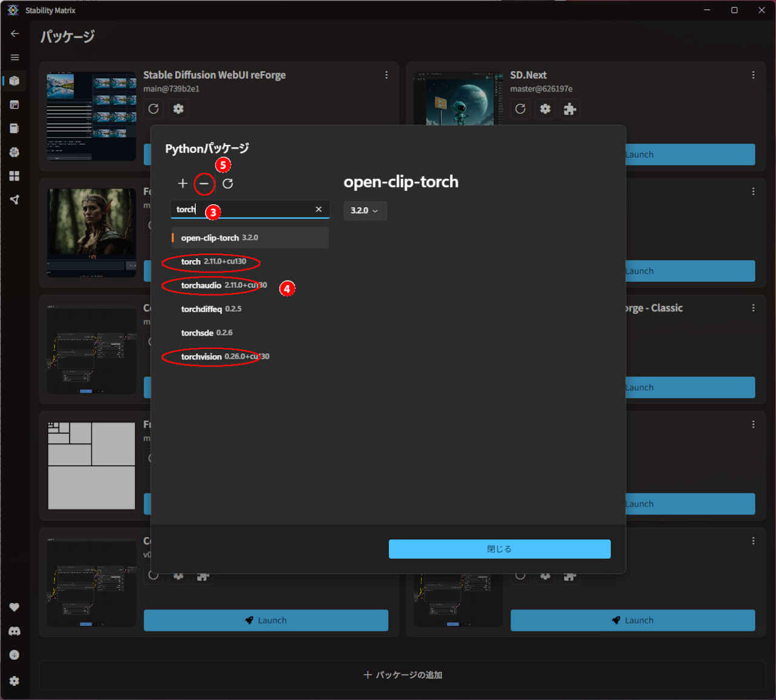Click Launch on the Forge - Classic card

pos(690,387)
